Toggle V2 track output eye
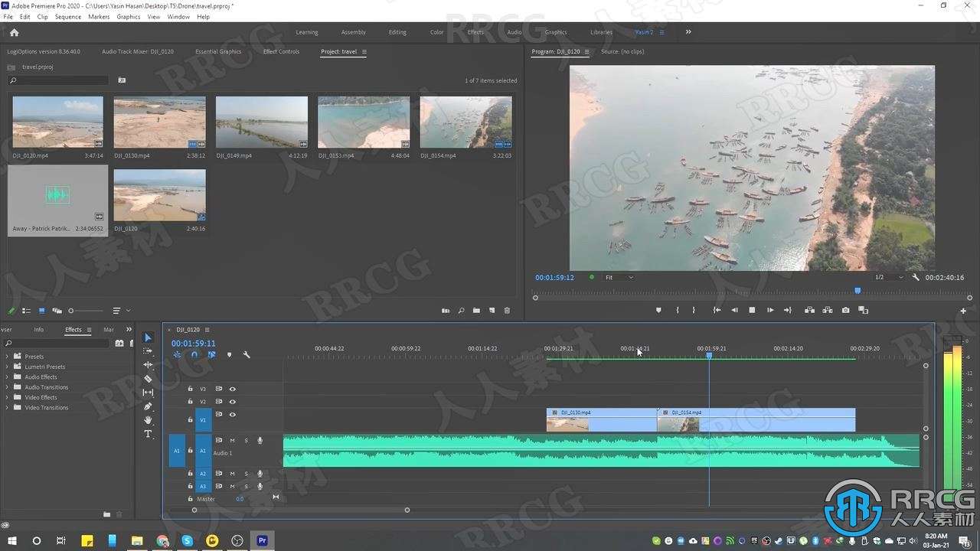The width and height of the screenshot is (980, 551). (232, 402)
